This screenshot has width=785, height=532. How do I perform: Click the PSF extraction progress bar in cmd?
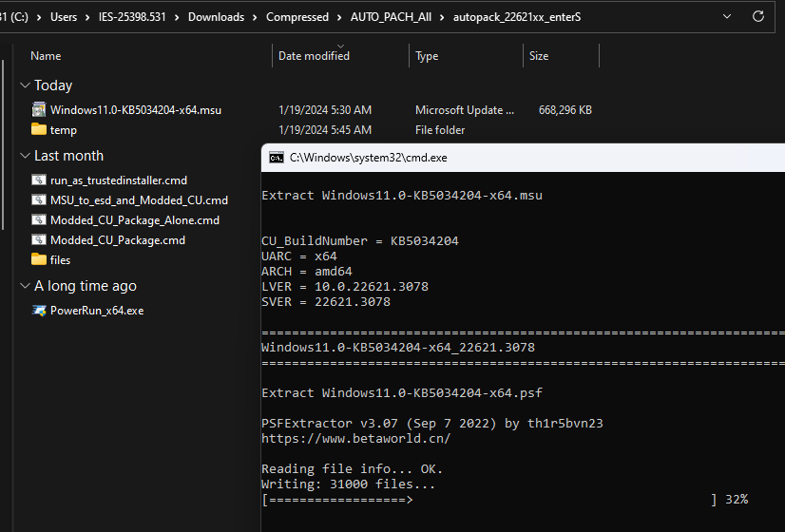489,500
